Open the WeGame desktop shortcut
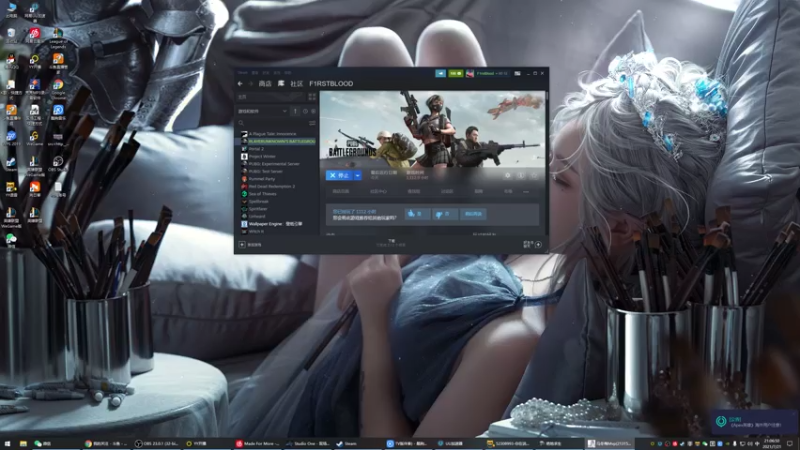The height and width of the screenshot is (450, 800). 34,138
